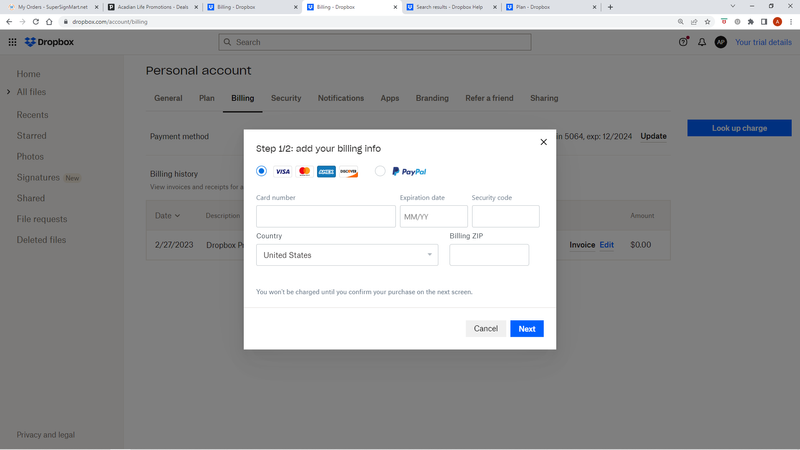This screenshot has height=450, width=800.
Task: Open File requests in sidebar
Action: pyautogui.click(x=42, y=219)
